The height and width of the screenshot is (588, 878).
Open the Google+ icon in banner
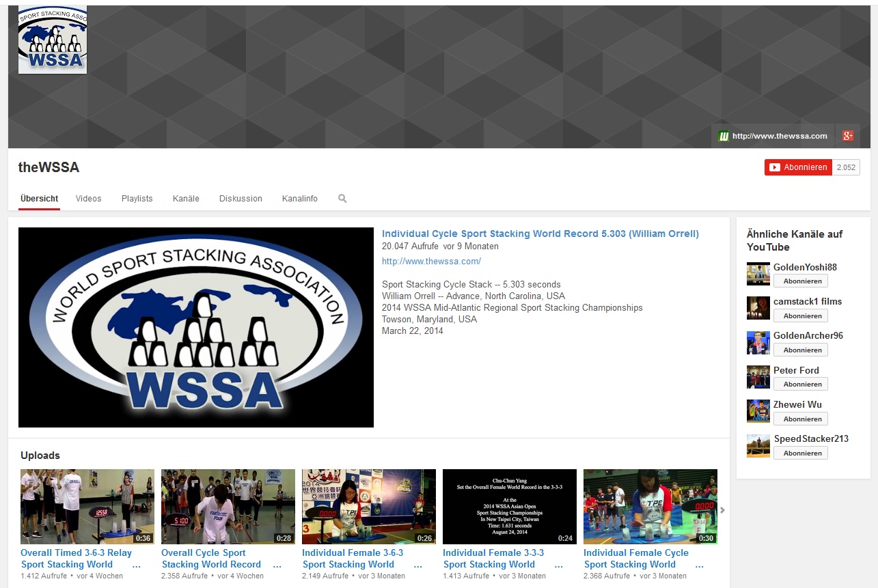(x=847, y=136)
